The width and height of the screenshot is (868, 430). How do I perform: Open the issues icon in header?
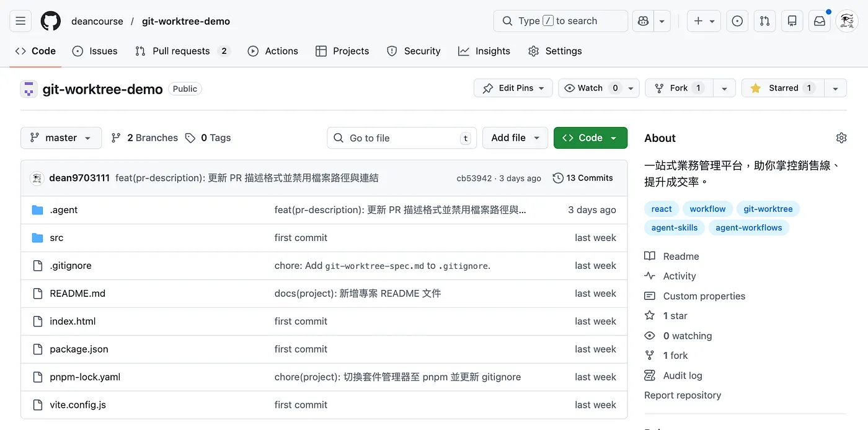737,21
